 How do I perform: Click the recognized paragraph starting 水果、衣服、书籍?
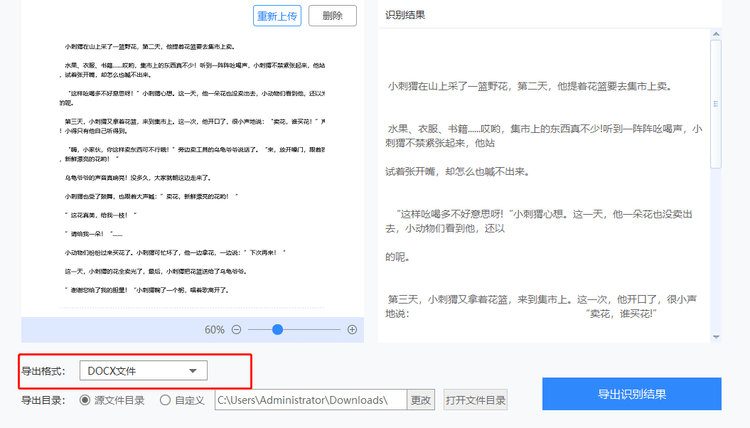coord(544,136)
